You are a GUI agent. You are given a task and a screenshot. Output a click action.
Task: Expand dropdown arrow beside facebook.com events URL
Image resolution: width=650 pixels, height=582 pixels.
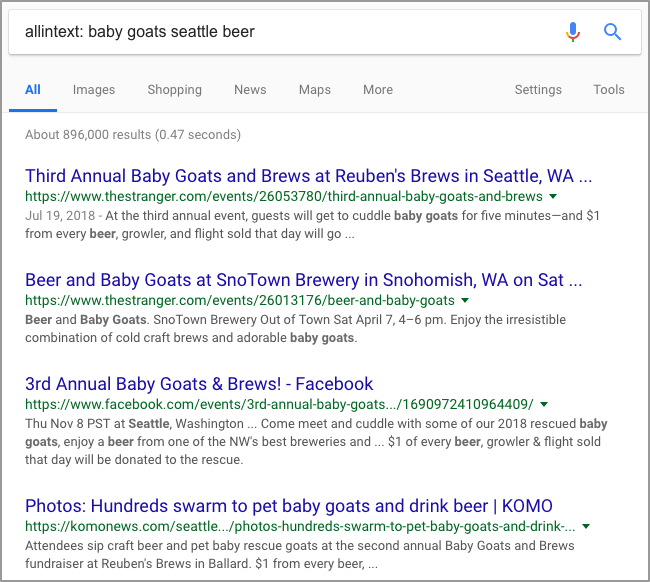544,405
